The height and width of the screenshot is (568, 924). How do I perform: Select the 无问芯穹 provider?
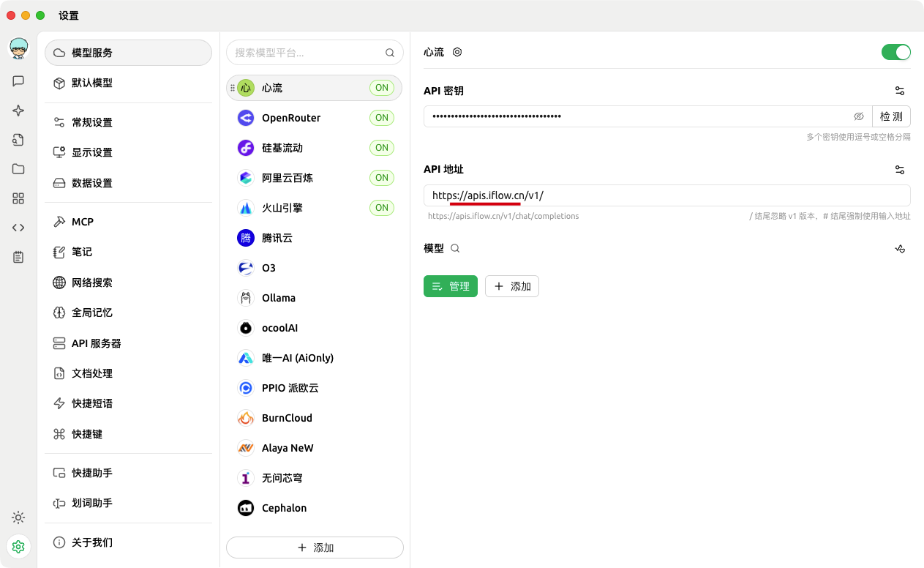click(314, 478)
